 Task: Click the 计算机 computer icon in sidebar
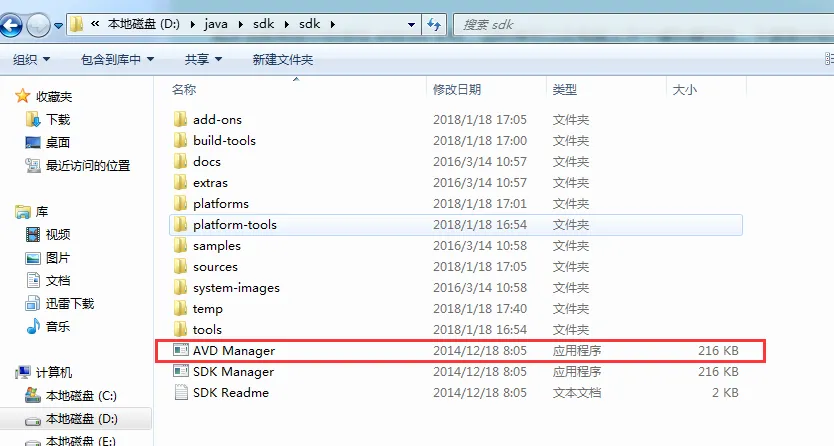click(x=23, y=373)
